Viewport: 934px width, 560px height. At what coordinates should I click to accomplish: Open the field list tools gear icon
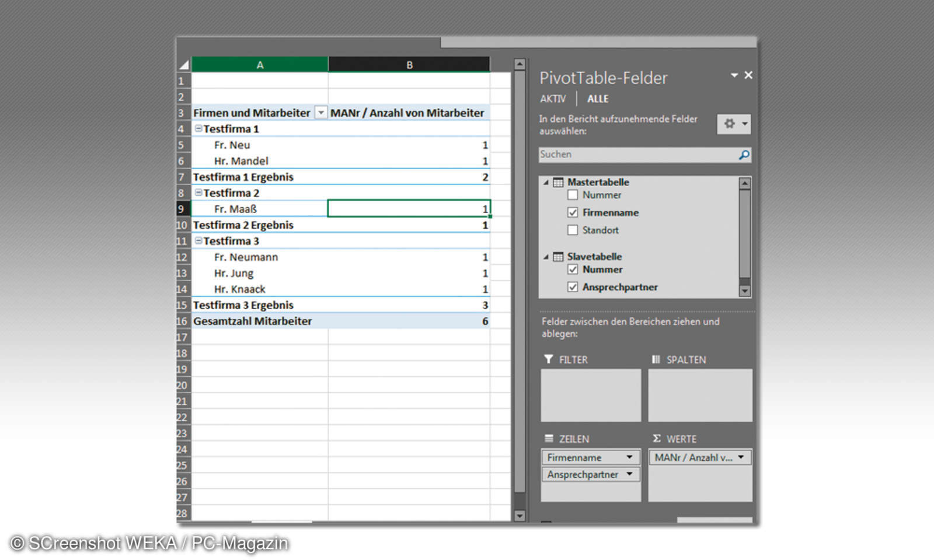730,124
